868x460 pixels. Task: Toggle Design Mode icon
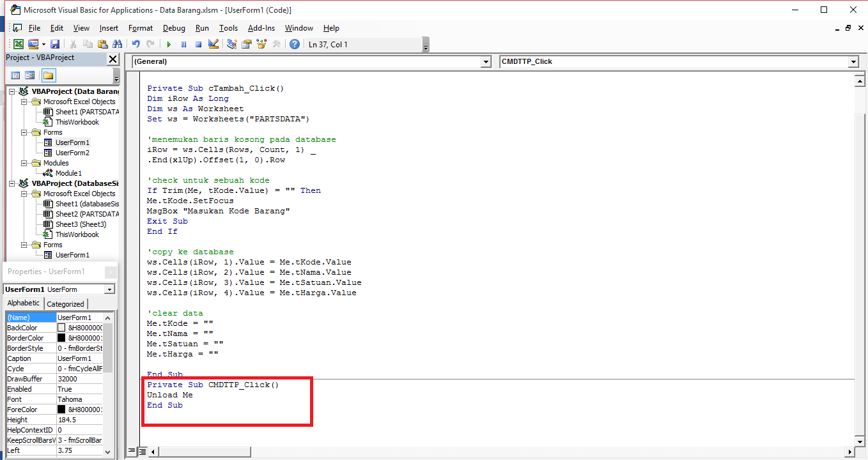213,43
